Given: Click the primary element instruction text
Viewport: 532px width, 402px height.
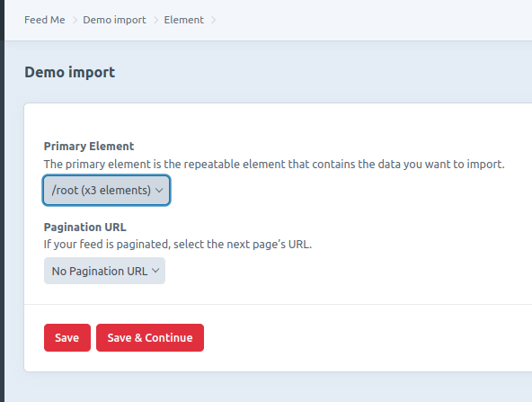Looking at the screenshot, I should tap(274, 164).
